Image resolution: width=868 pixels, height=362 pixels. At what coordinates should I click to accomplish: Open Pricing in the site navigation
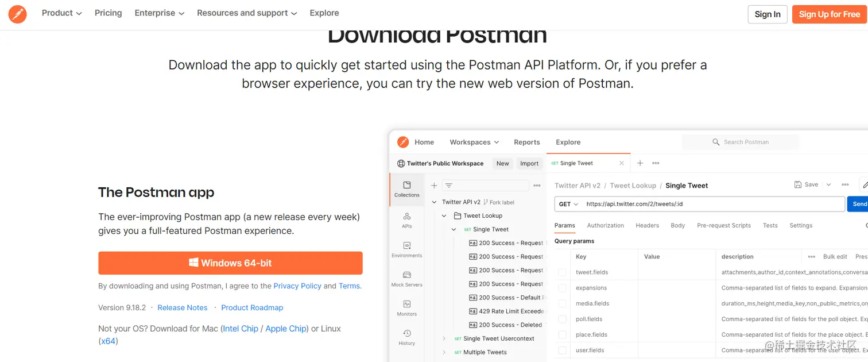coord(108,13)
